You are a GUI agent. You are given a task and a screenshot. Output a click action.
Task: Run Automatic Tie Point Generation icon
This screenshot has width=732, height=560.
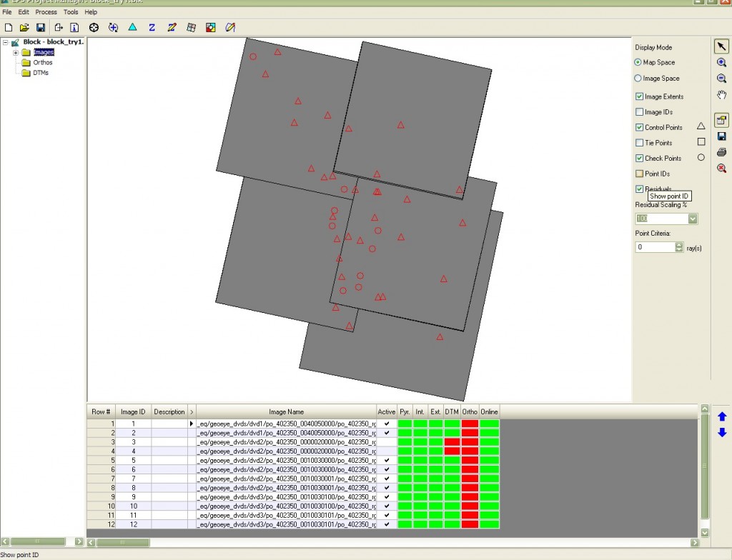tap(113, 28)
